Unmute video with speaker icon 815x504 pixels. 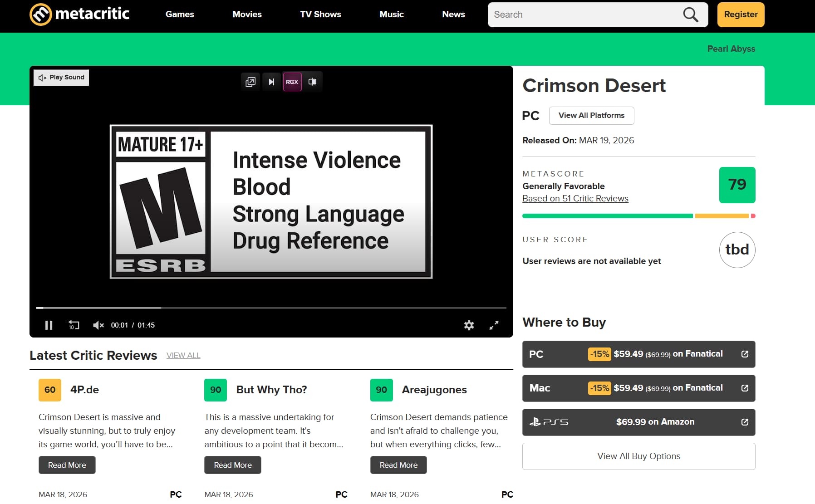coord(98,325)
